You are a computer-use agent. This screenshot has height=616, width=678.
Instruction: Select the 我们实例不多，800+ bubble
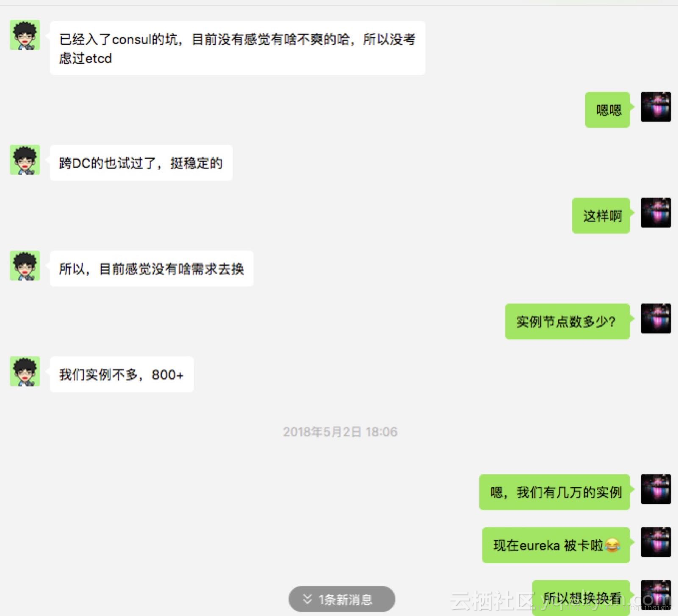(x=122, y=375)
